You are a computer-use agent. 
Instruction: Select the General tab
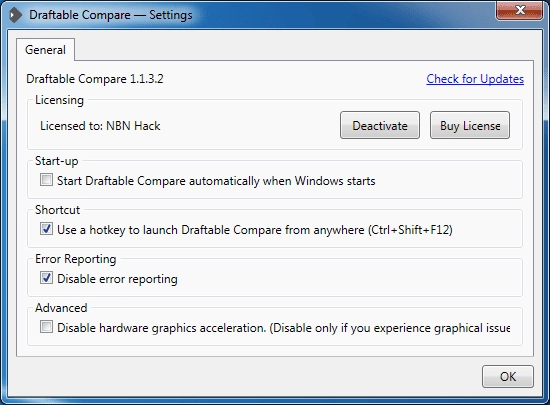click(45, 50)
